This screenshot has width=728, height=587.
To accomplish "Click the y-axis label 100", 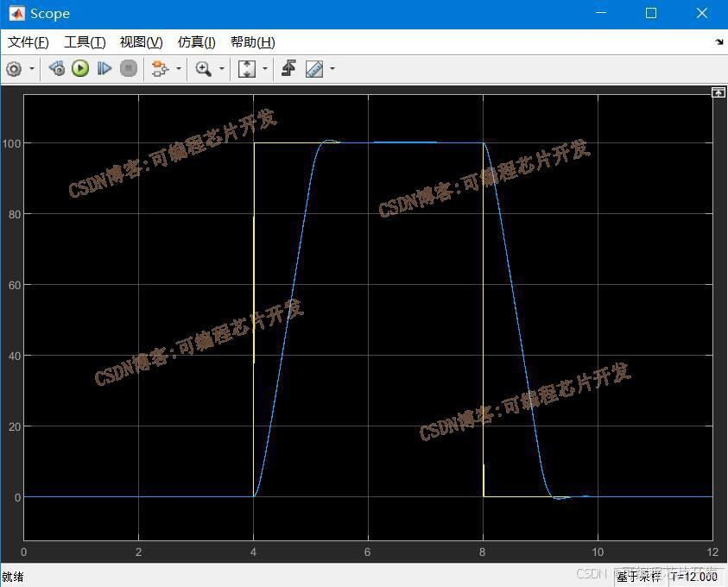I will pyautogui.click(x=11, y=143).
